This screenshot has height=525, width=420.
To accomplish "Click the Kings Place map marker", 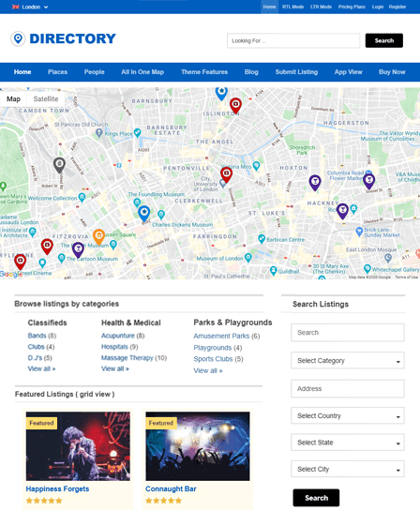I will click(137, 132).
